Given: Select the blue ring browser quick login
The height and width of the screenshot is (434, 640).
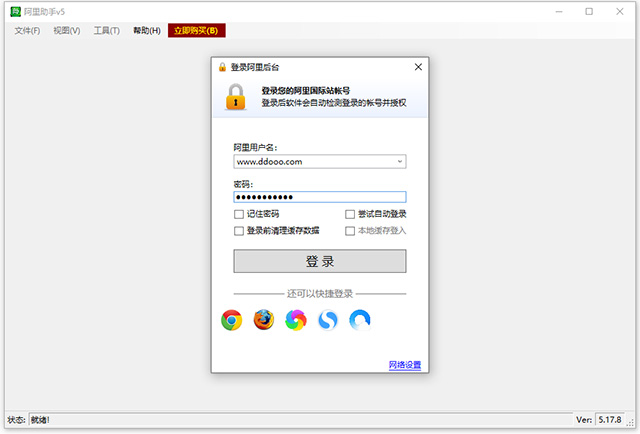Looking at the screenshot, I should point(360,320).
